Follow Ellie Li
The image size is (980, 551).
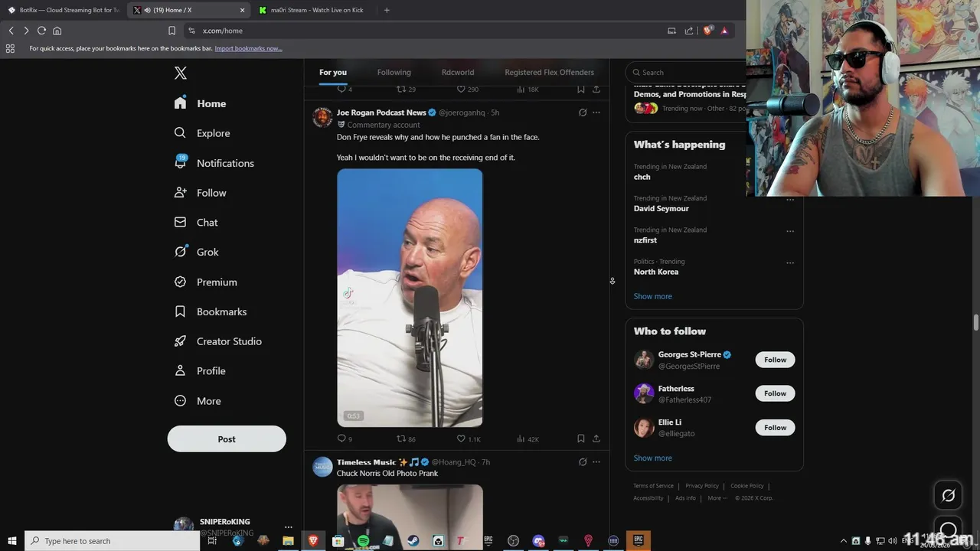point(775,428)
